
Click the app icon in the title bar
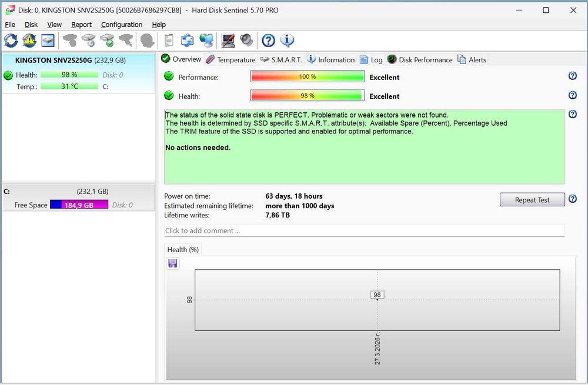click(10, 10)
